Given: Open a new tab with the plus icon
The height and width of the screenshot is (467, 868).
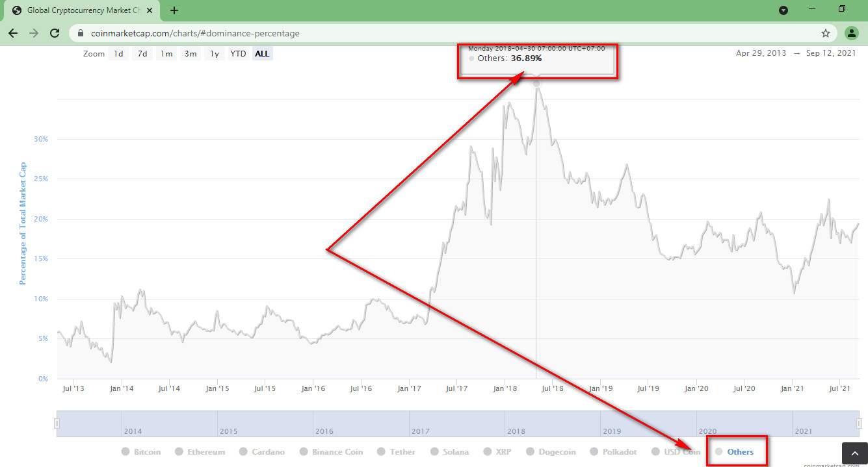Looking at the screenshot, I should (174, 10).
